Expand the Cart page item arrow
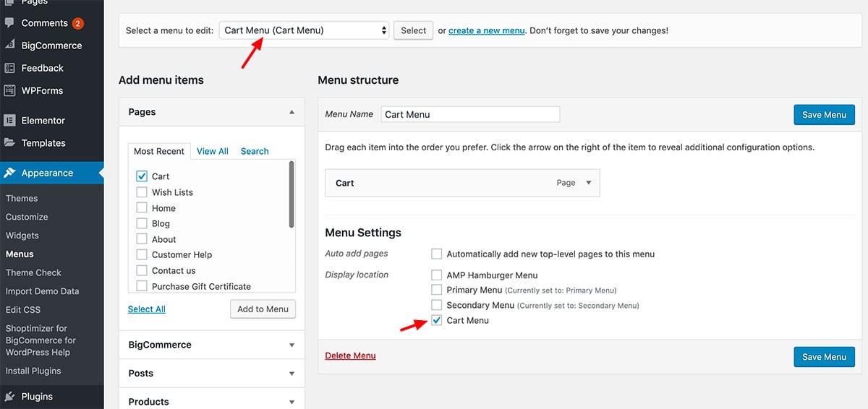The image size is (868, 409). coord(589,183)
